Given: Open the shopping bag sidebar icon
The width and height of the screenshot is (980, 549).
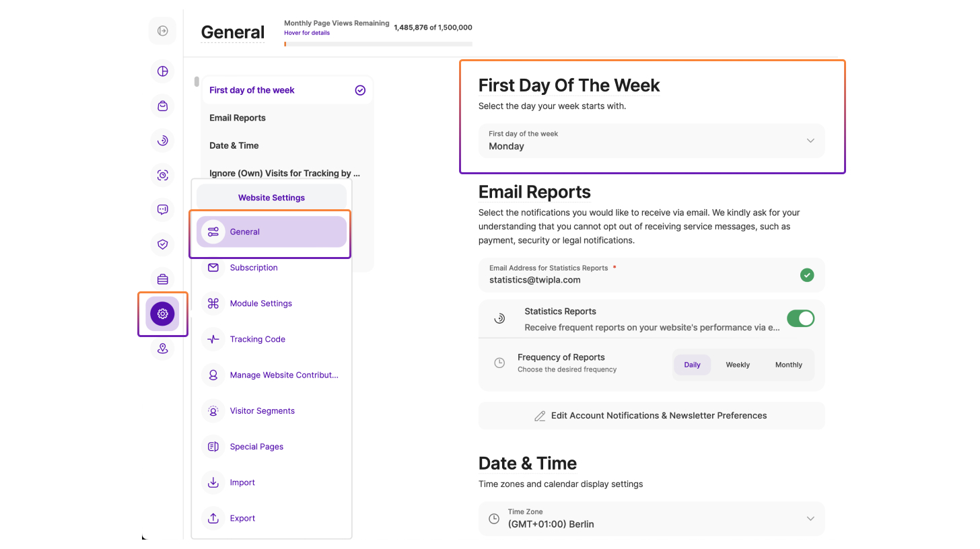Looking at the screenshot, I should [x=162, y=106].
